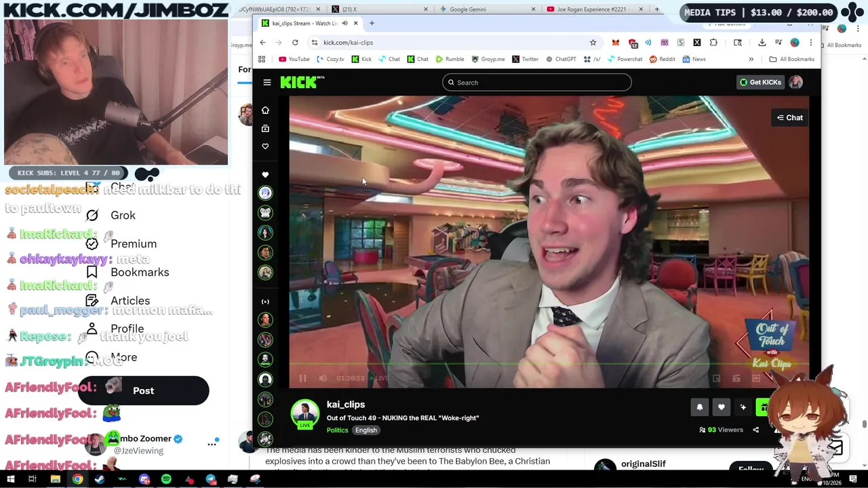Open the kai_clips channel avatar

[x=305, y=413]
